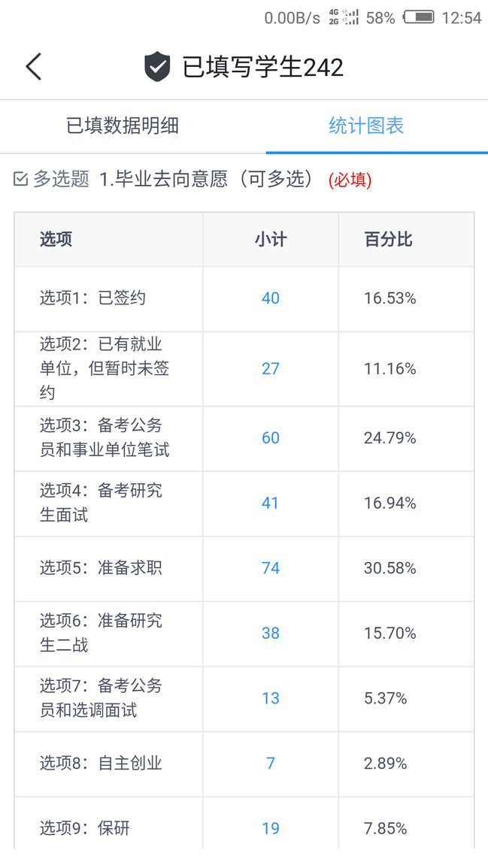Tap the battery icon in status bar
This screenshot has width=488, height=868.
pos(418,17)
